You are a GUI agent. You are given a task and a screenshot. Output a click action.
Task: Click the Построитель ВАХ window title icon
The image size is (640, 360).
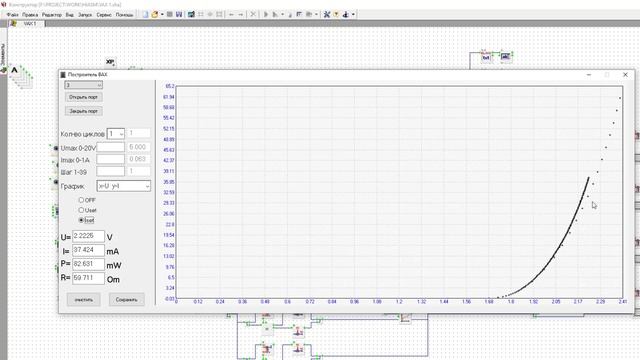tap(63, 75)
